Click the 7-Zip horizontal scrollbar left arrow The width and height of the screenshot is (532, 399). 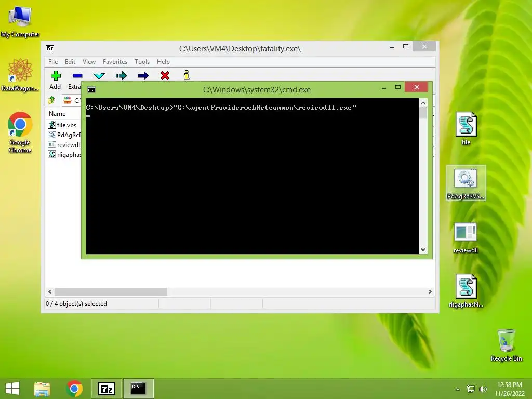(50, 292)
